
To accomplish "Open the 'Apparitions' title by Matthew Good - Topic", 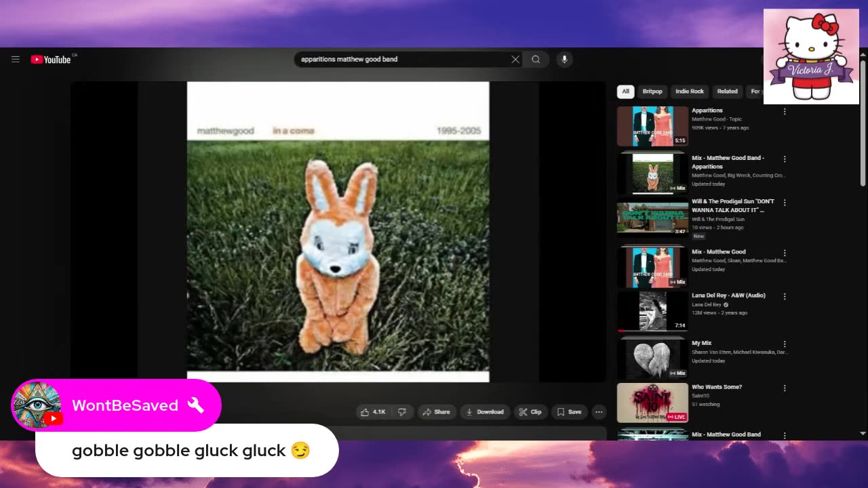I will coord(707,110).
